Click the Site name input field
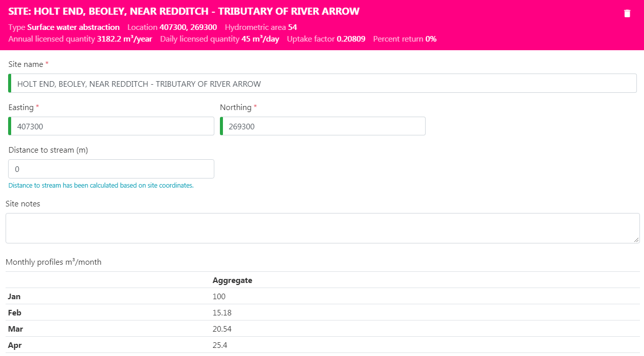 pyautogui.click(x=323, y=84)
